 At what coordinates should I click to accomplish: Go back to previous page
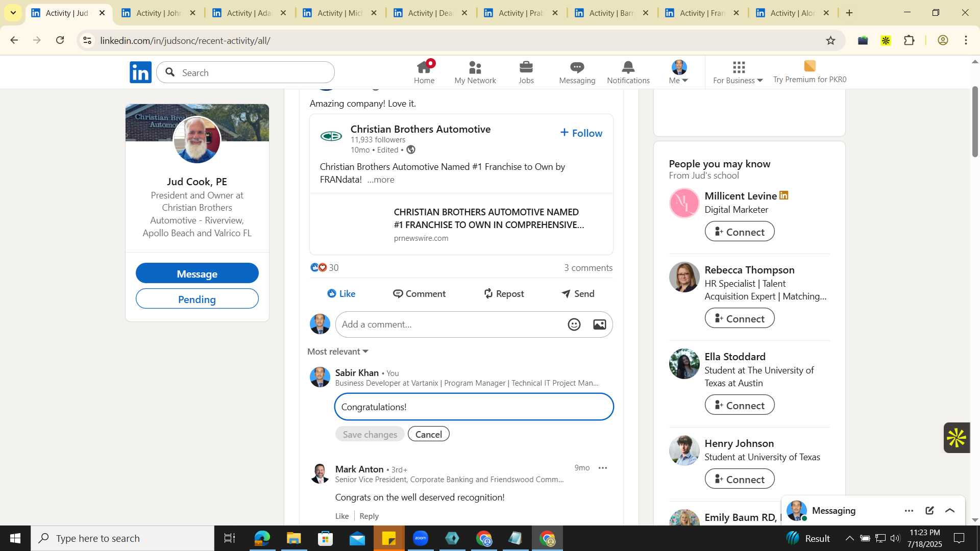14,40
